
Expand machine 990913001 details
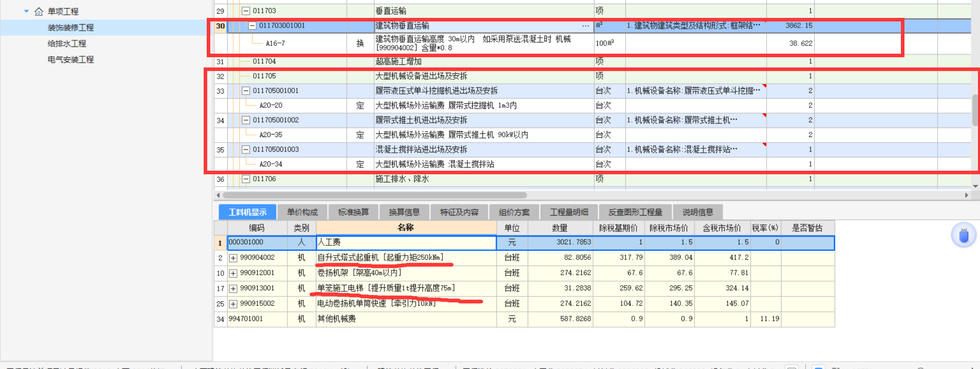(233, 289)
